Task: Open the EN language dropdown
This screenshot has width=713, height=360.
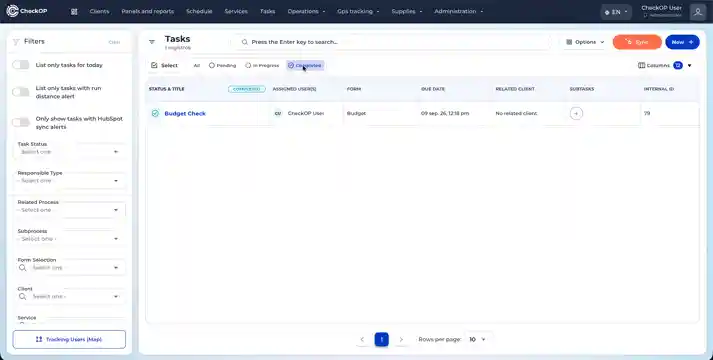Action: (x=616, y=12)
